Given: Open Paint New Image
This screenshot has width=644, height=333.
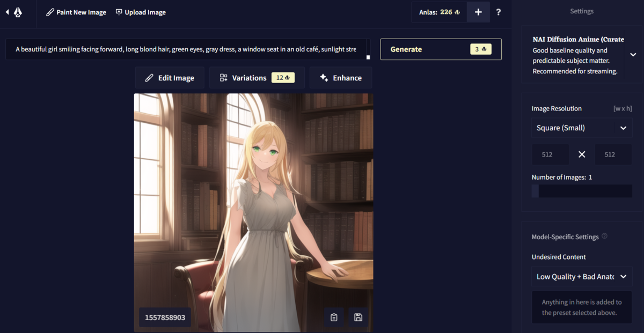Looking at the screenshot, I should tap(76, 12).
